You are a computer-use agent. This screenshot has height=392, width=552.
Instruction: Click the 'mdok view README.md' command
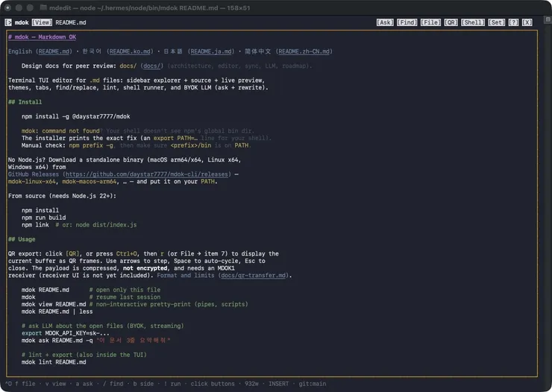coord(54,304)
